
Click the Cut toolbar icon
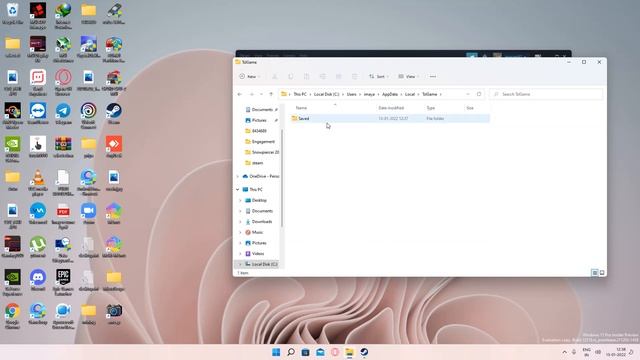tap(275, 76)
